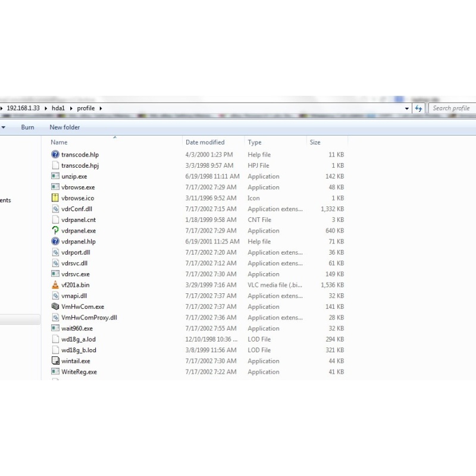Click the refresh icon beside the address bar
The image size is (476, 476).
(x=419, y=108)
